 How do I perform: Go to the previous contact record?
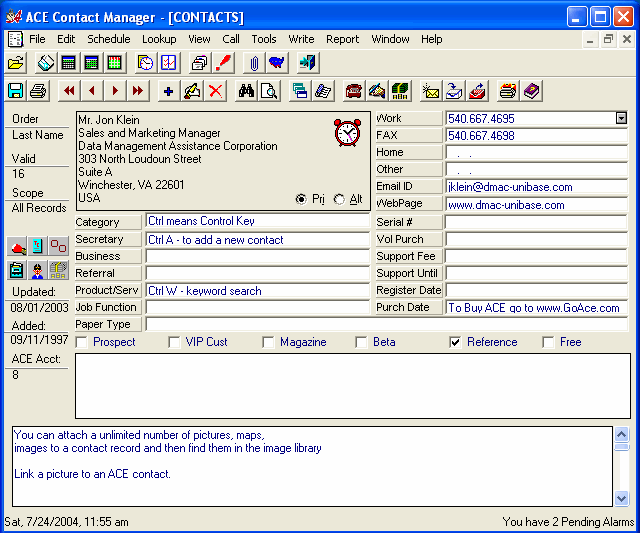[92, 91]
